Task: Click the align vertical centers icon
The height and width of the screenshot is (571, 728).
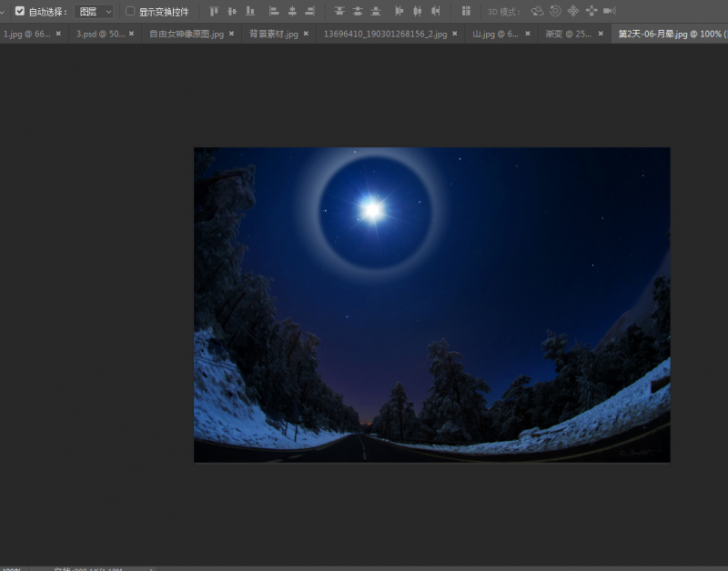Action: coord(232,12)
